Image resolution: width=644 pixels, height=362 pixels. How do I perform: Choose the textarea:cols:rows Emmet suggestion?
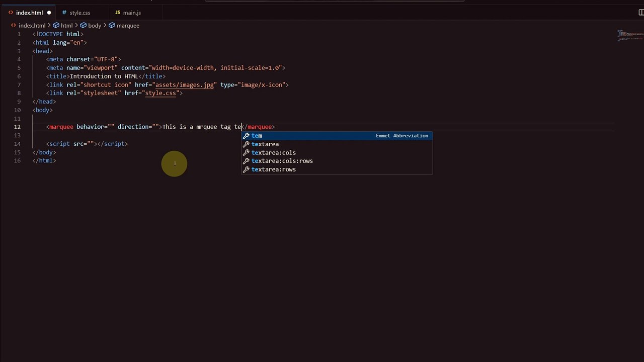click(337, 161)
